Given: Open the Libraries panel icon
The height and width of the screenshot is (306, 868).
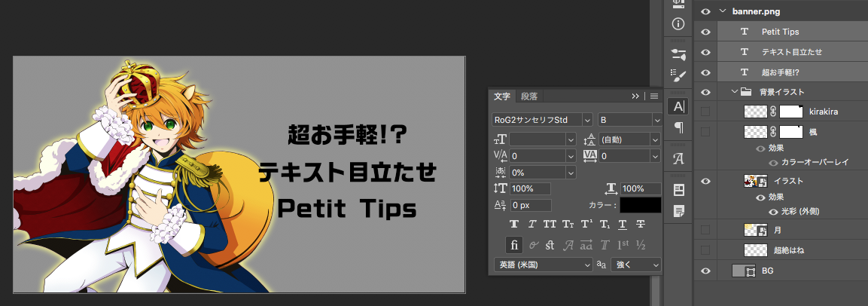Looking at the screenshot, I should (678, 190).
